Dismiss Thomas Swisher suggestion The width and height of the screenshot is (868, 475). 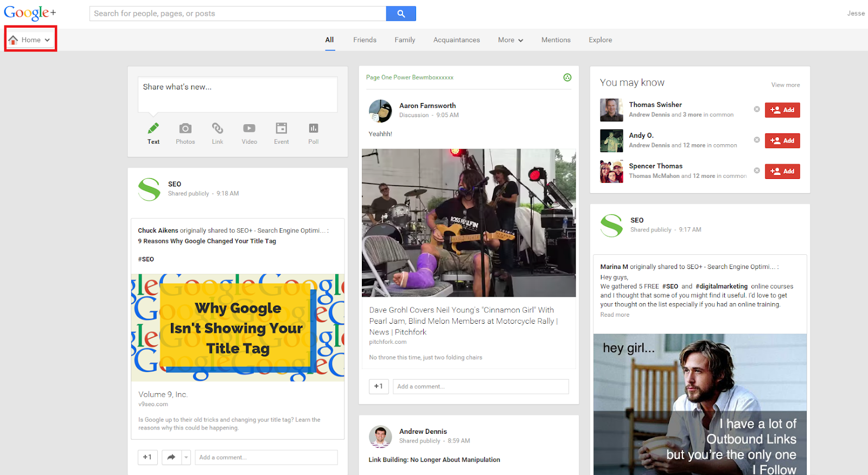point(757,110)
